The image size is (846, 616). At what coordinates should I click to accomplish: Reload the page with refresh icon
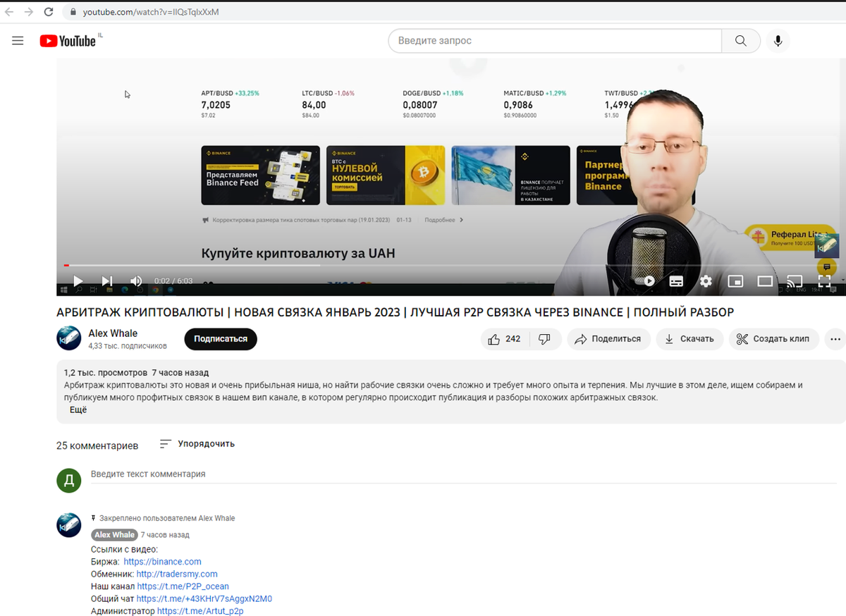pyautogui.click(x=49, y=12)
